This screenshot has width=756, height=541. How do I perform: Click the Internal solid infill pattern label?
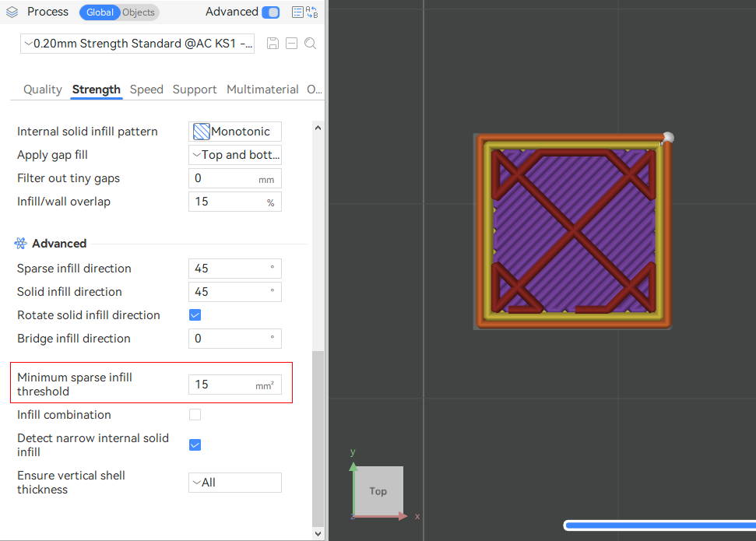coord(87,132)
